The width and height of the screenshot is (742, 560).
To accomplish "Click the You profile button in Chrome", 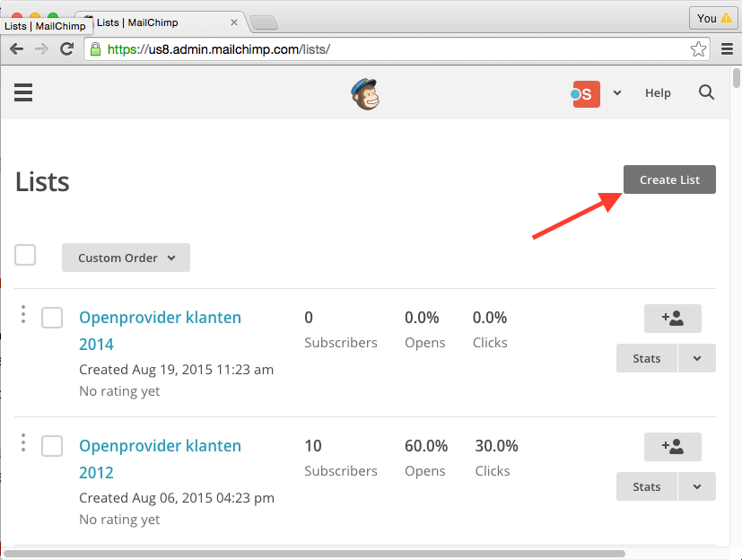I will tap(713, 19).
